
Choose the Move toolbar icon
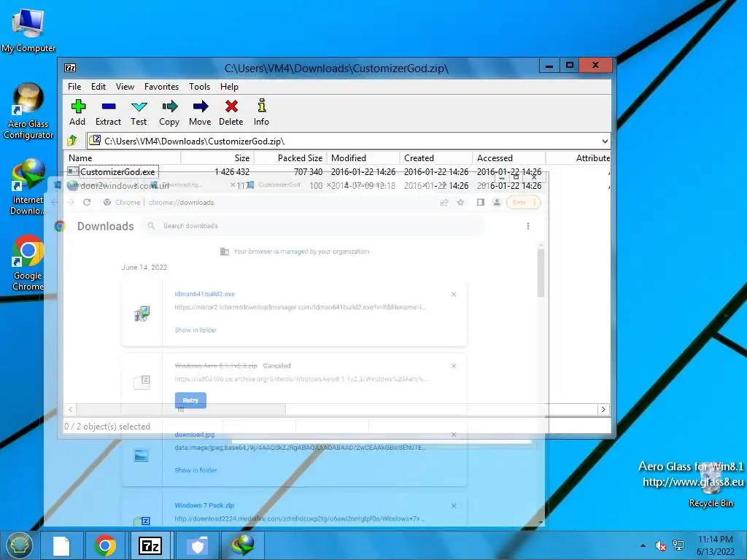(x=200, y=113)
